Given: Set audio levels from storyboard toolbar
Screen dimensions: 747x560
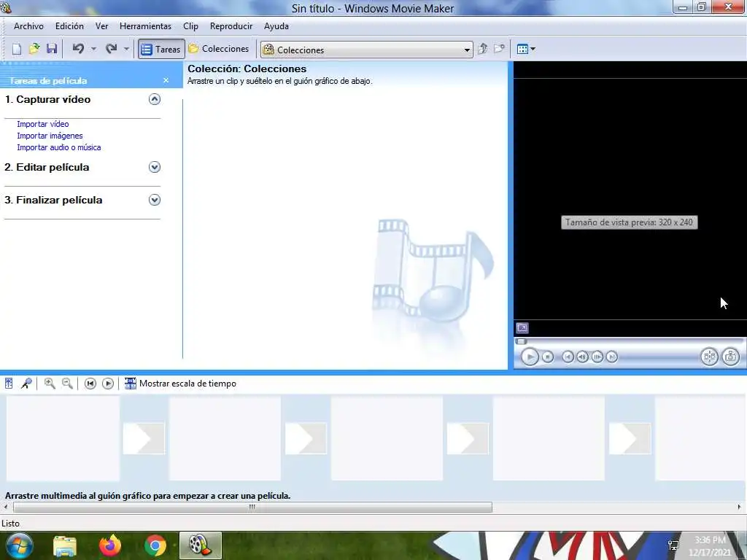Looking at the screenshot, I should 9,384.
